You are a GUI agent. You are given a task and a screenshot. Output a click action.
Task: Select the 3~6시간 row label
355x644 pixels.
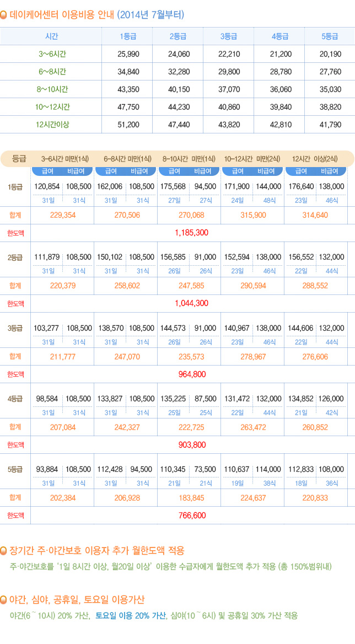(51, 54)
